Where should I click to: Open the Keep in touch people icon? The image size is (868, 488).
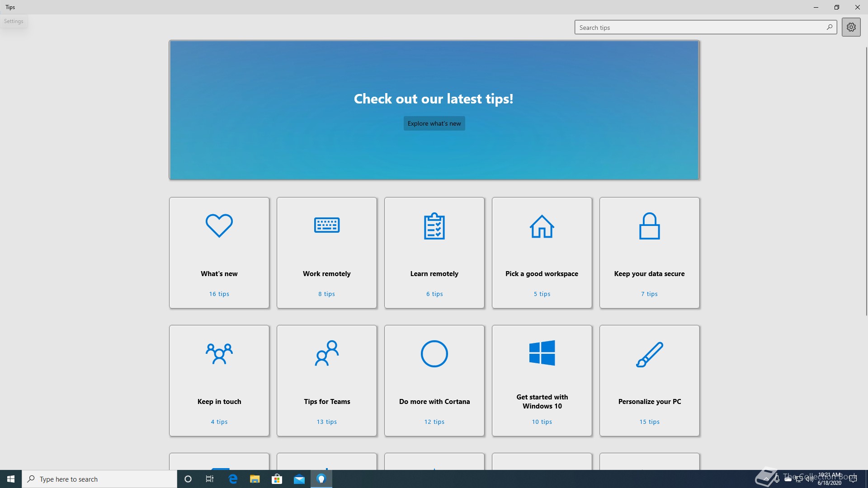pyautogui.click(x=219, y=354)
